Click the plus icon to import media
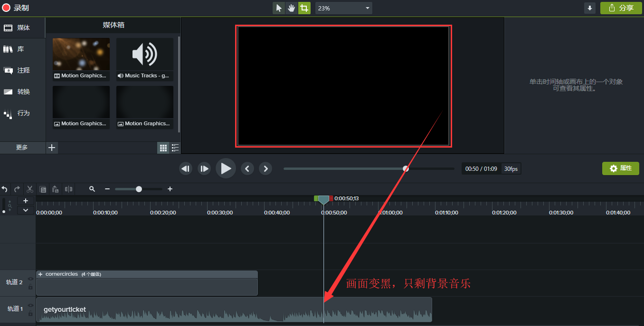The image size is (644, 326). (x=52, y=148)
